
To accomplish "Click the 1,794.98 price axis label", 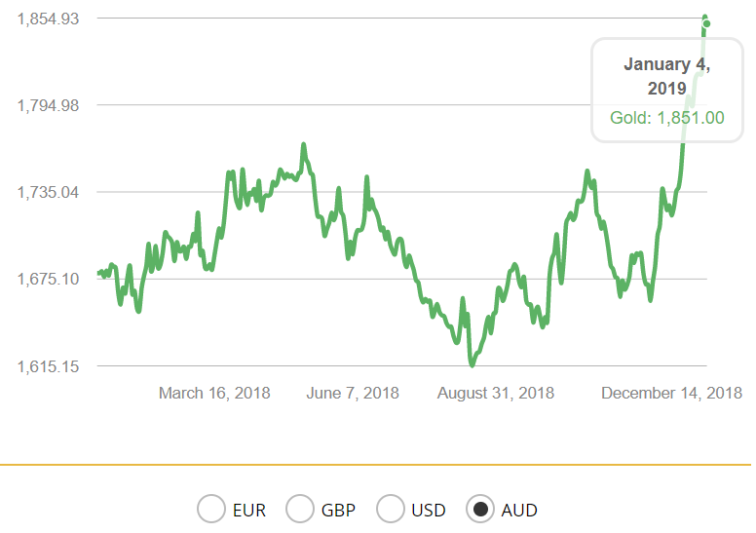I will 49,105.
